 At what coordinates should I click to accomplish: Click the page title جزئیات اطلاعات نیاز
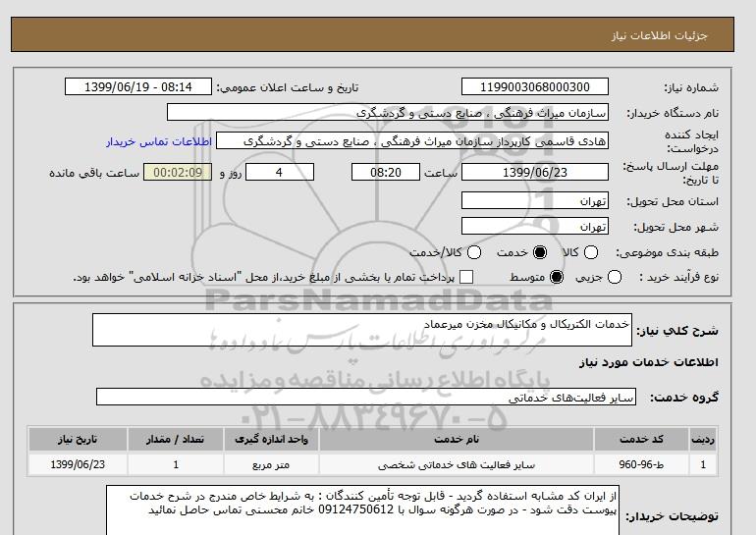(659, 35)
